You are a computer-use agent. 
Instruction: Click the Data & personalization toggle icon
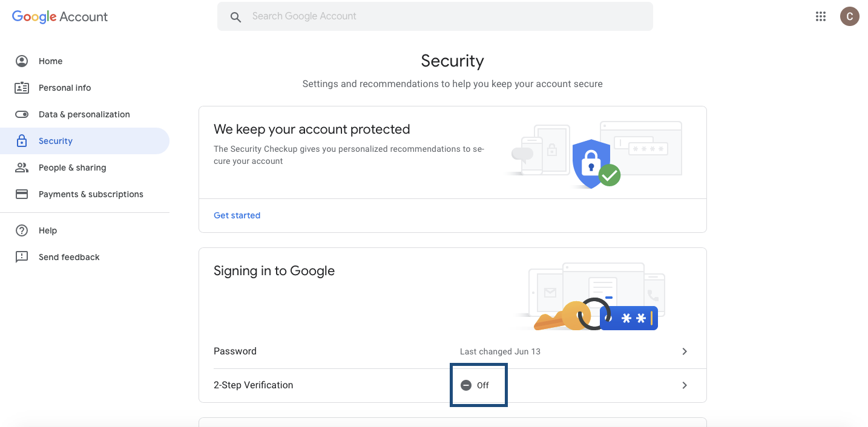(x=22, y=114)
